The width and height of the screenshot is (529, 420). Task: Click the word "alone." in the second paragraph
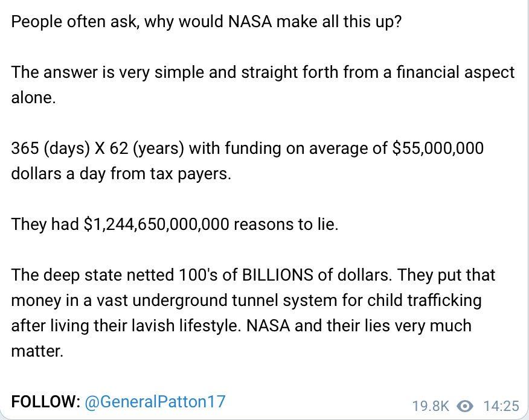point(33,98)
